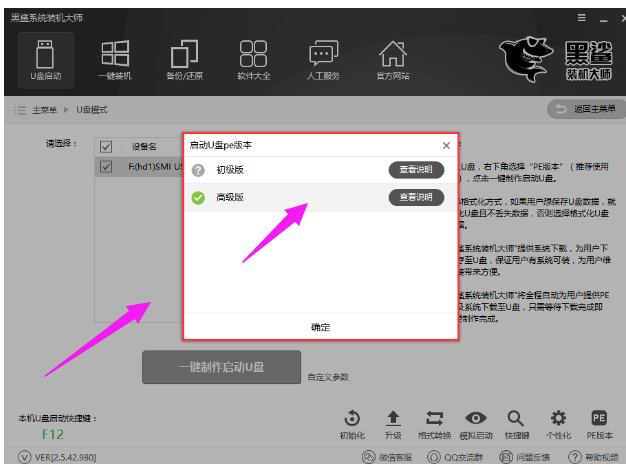Screen dimensions: 626x464
Task: Click the 升级 upgrade icon
Action: [393, 424]
